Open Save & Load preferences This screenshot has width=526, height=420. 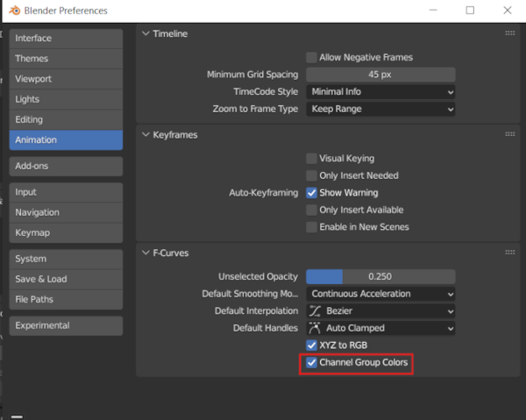click(66, 279)
